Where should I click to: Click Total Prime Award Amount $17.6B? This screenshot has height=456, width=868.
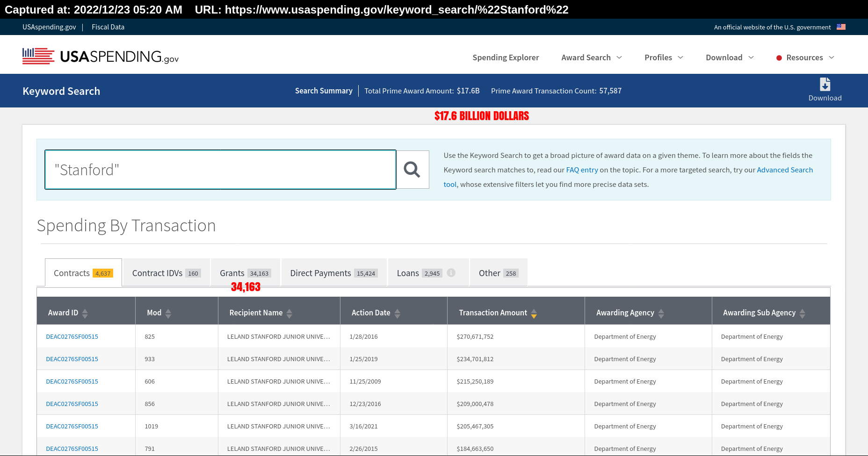(x=422, y=91)
